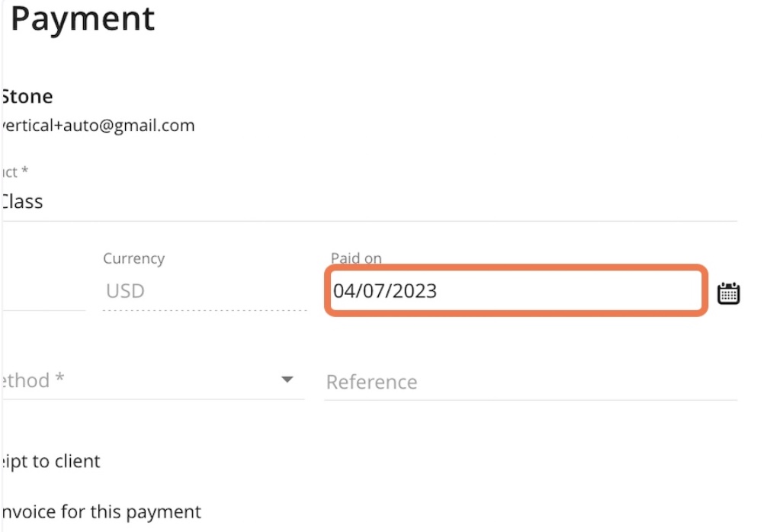This screenshot has width=767, height=532.
Task: Focus the amount field beside Currency
Action: 43,292
